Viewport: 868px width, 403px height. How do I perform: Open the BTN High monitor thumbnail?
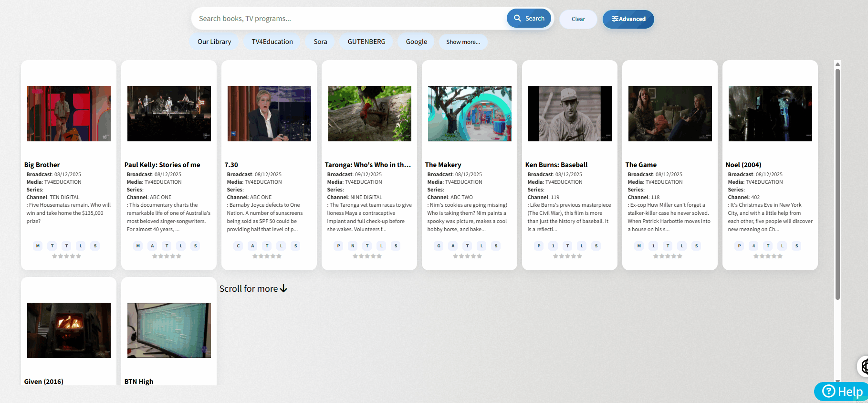169,330
